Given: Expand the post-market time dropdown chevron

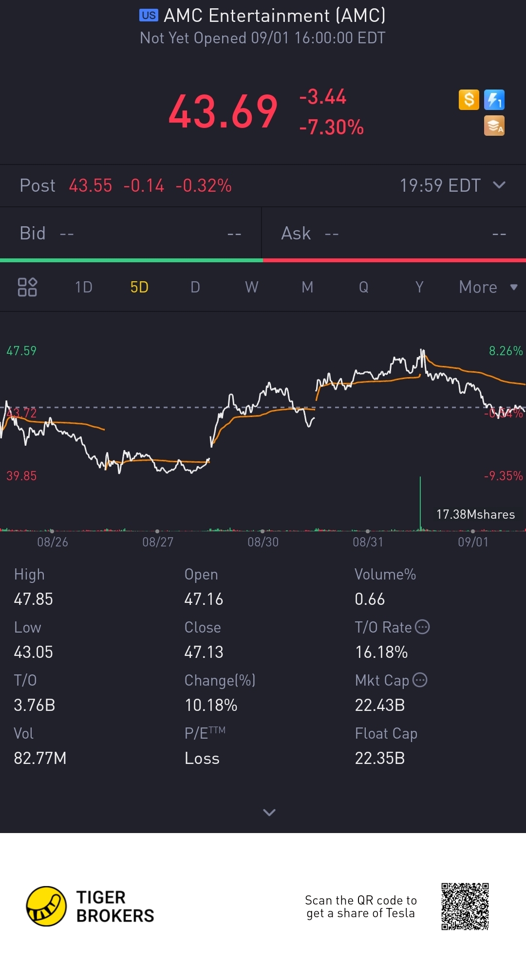Looking at the screenshot, I should tap(499, 185).
